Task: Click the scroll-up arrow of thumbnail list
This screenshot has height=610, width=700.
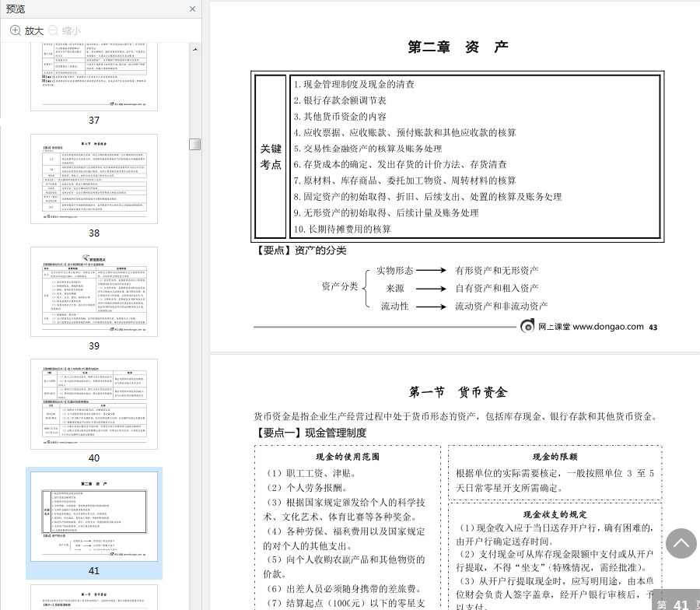Action: [x=195, y=49]
